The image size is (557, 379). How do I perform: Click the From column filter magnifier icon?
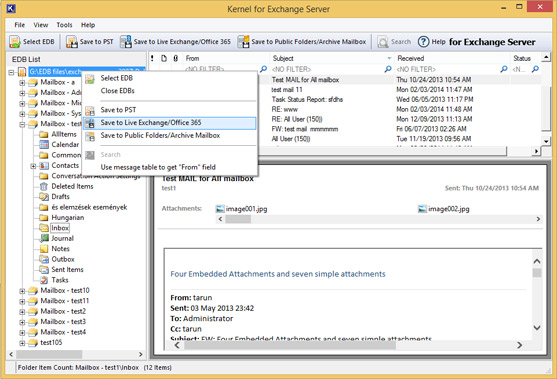pyautogui.click(x=263, y=69)
